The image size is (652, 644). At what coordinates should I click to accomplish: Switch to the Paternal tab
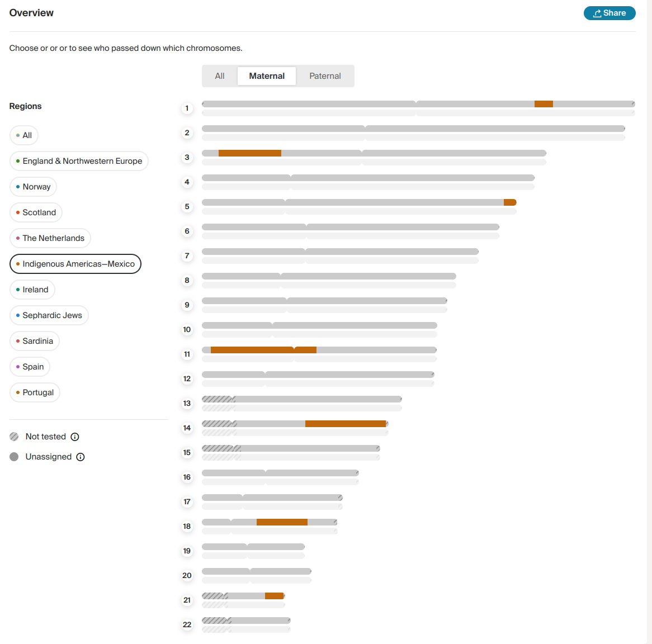click(x=325, y=76)
